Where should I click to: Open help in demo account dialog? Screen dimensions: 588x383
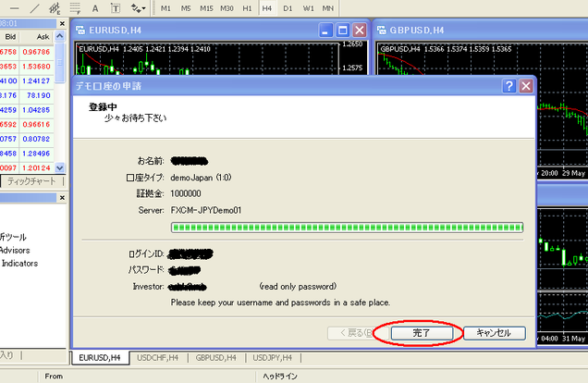coord(508,86)
